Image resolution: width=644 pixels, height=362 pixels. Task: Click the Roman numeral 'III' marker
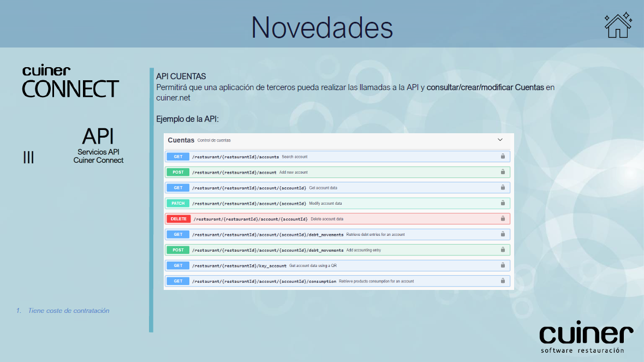(x=28, y=157)
